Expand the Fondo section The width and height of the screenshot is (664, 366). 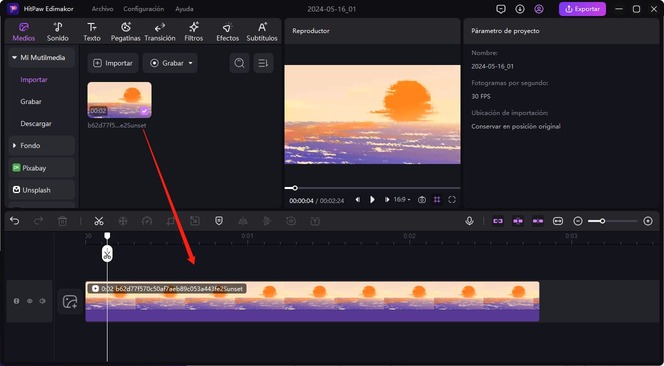(42, 146)
